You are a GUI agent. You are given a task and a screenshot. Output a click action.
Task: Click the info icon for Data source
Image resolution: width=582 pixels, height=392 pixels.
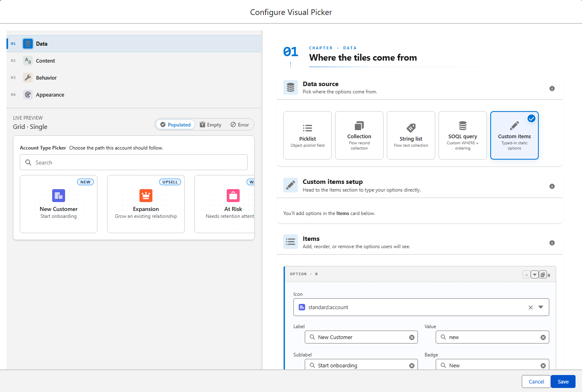tap(552, 89)
